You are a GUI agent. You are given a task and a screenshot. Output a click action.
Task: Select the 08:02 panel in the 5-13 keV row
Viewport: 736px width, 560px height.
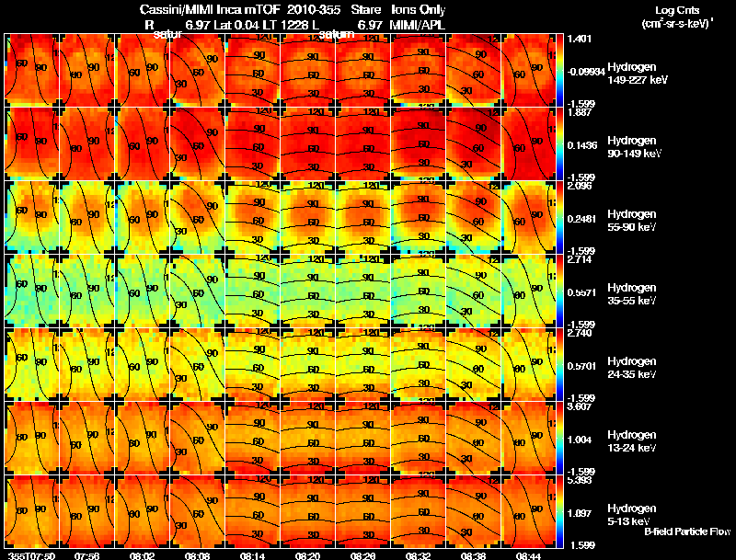(x=142, y=512)
